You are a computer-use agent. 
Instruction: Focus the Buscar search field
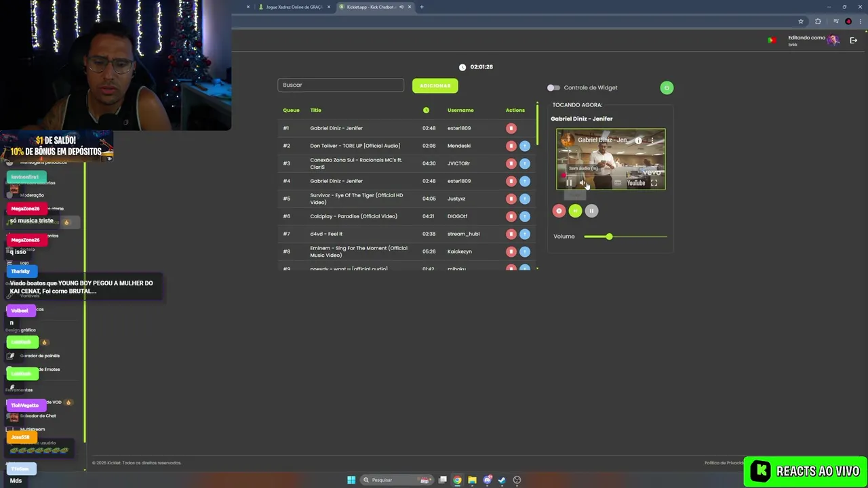click(340, 85)
